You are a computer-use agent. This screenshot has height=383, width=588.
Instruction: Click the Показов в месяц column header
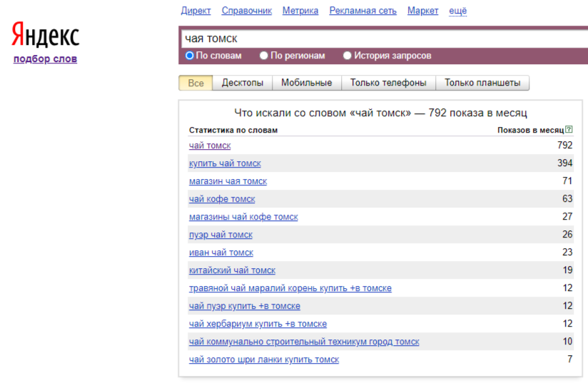(531, 130)
